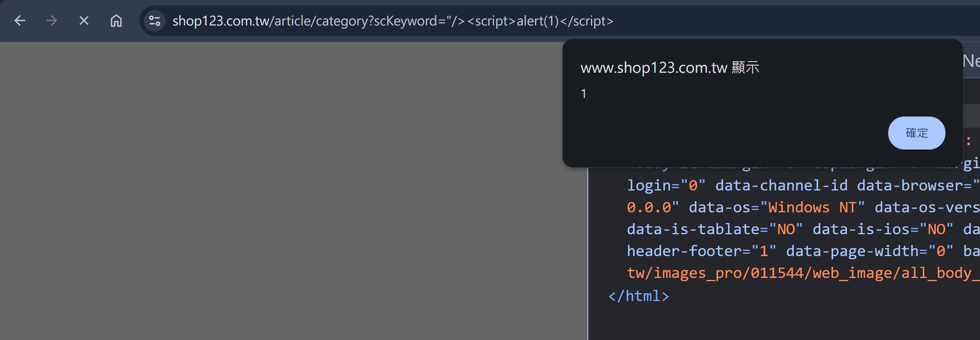Viewport: 980px width, 340px height.
Task: Focus the address bar URL
Action: (393, 21)
